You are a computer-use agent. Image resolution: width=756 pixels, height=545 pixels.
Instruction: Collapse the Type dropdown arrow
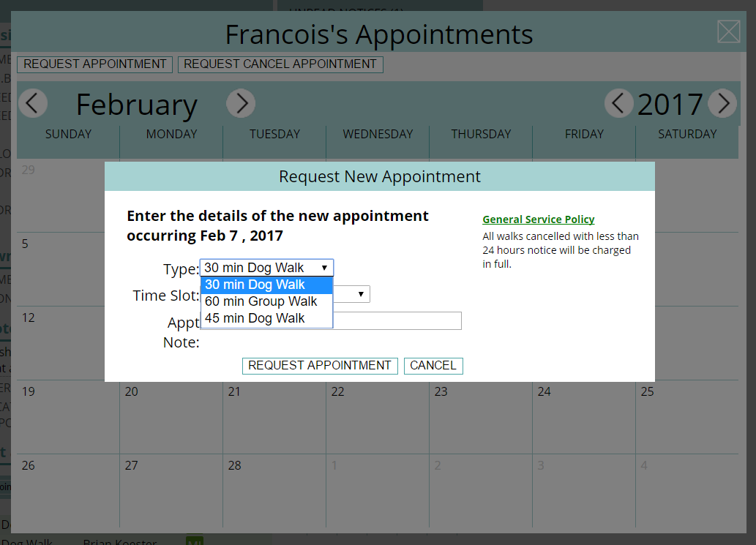(324, 268)
